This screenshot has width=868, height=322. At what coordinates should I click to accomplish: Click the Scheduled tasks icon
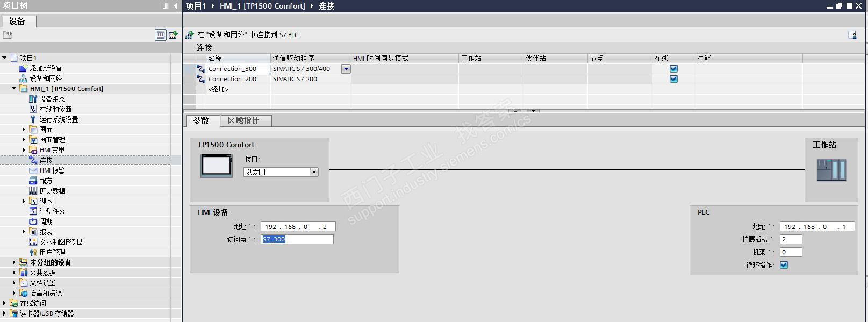[x=33, y=211]
